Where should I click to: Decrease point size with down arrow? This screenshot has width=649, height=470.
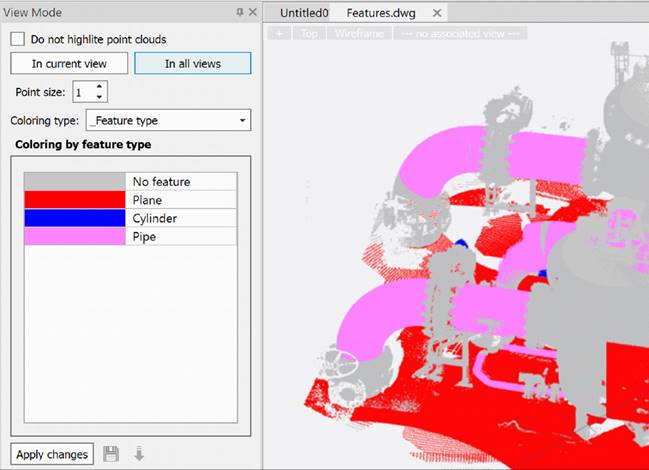(99, 97)
